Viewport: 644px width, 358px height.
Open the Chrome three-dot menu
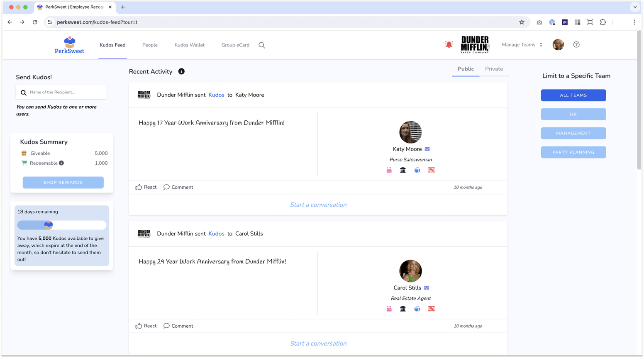[634, 22]
